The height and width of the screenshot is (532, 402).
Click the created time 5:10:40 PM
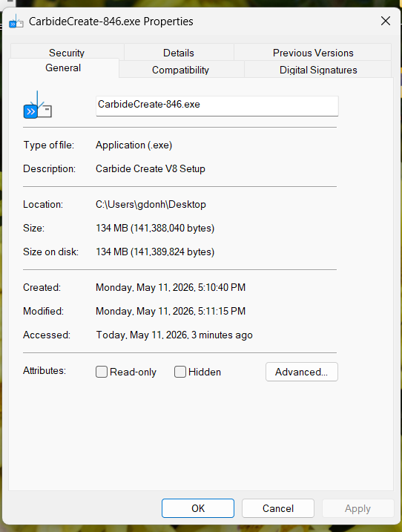point(222,287)
